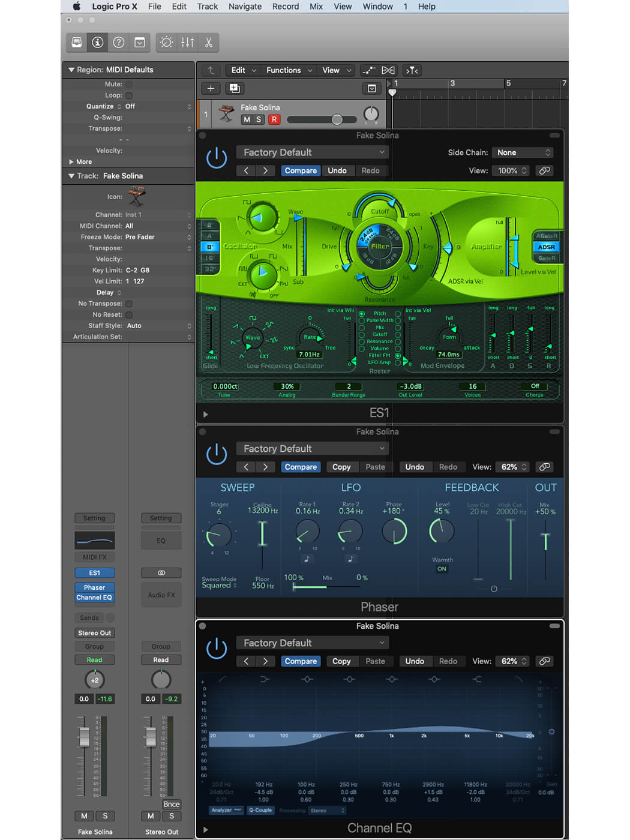This screenshot has height=840, width=630.
Task: Click Fake Solina channel pan knob
Action: (94, 680)
